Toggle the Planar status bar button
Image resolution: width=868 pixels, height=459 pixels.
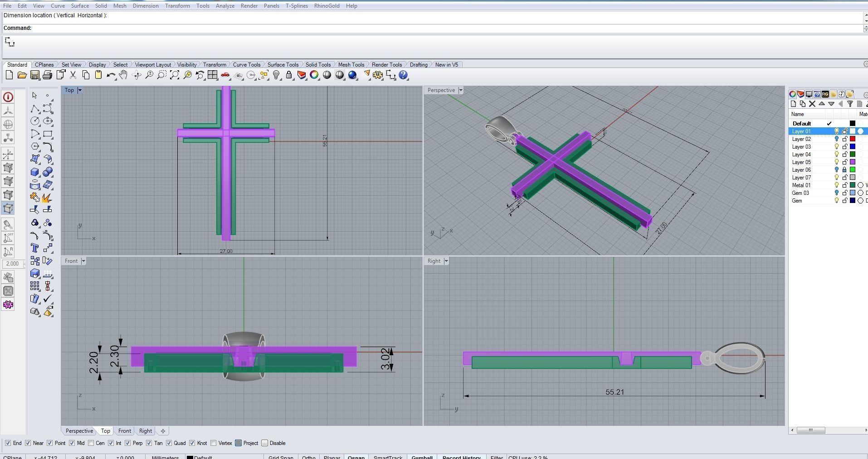(x=332, y=457)
